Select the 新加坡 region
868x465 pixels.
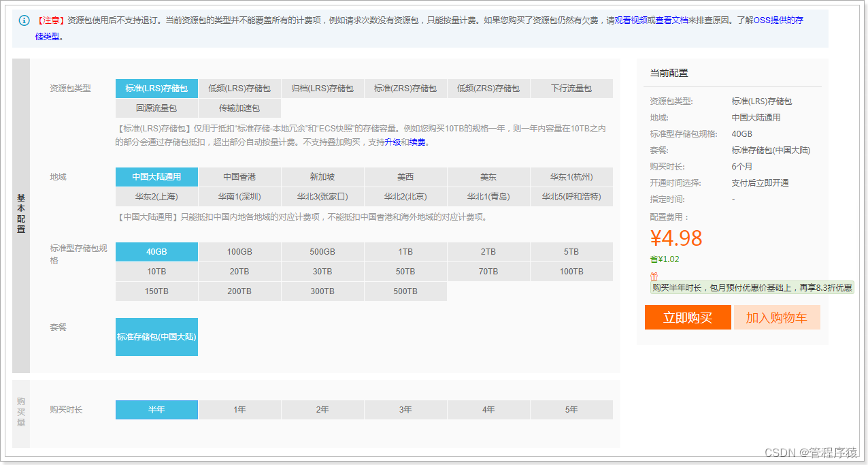[322, 177]
